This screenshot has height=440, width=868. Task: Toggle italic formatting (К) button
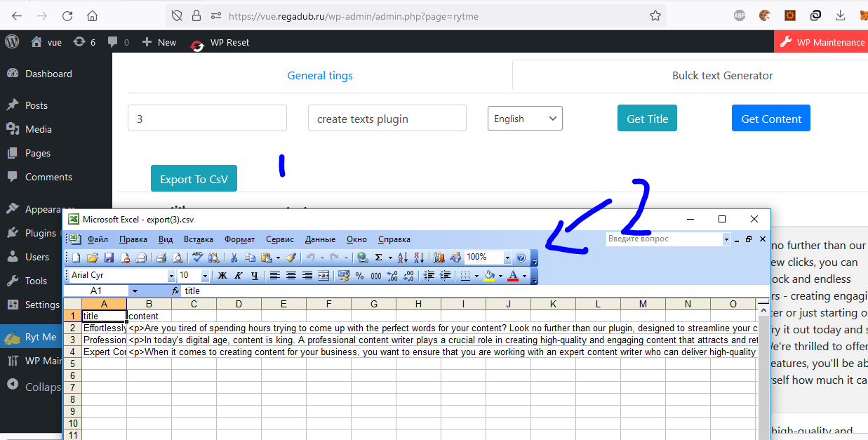tap(238, 275)
